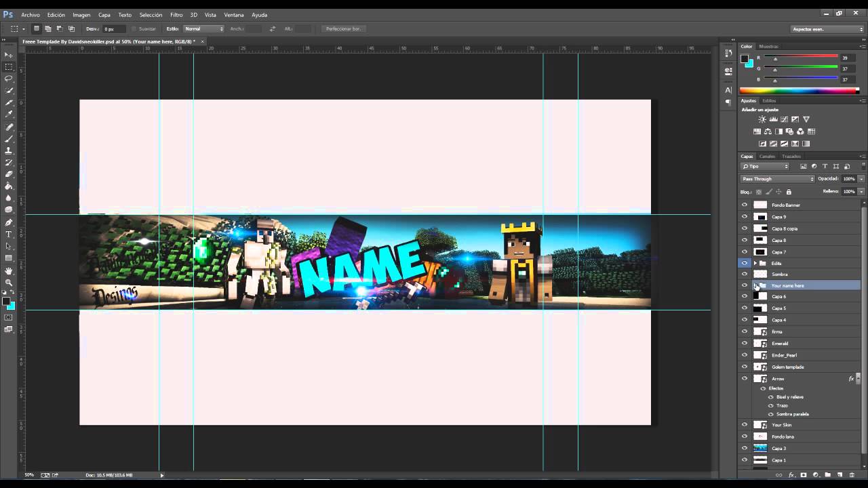Delete layer using trash icon
The width and height of the screenshot is (868, 488).
[x=852, y=475]
